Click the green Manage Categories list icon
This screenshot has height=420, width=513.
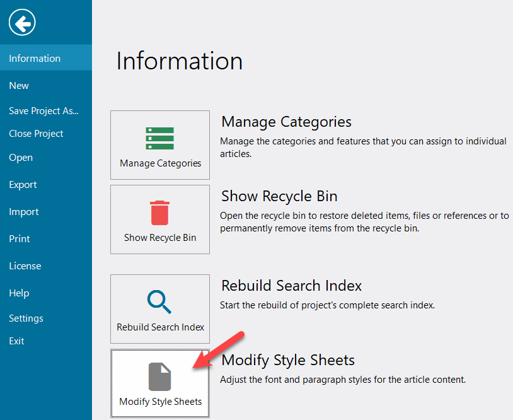[x=160, y=139]
